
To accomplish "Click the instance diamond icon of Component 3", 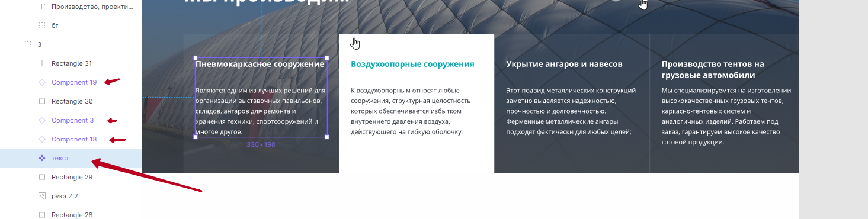I will pyautogui.click(x=41, y=120).
